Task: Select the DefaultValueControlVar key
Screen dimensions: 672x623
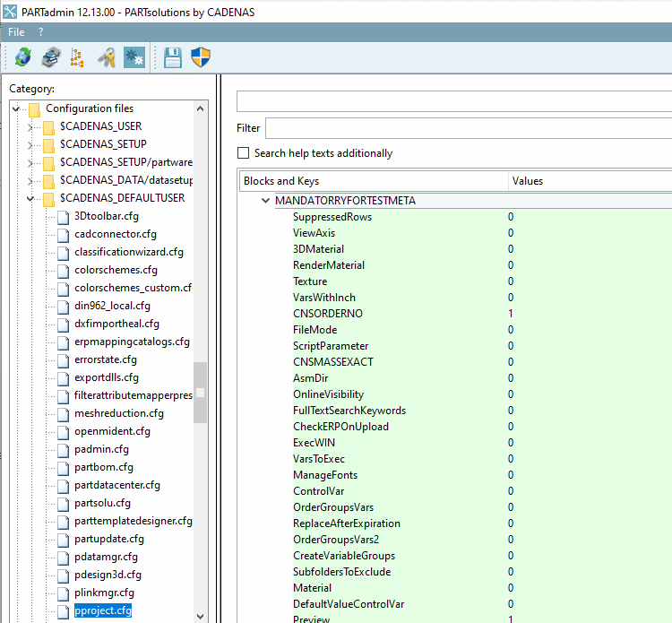Action: [349, 604]
